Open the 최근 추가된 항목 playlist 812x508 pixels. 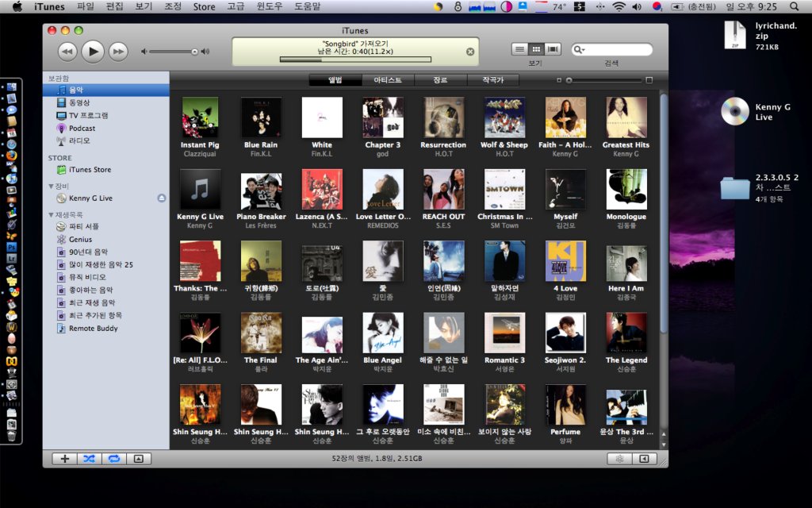(x=105, y=315)
